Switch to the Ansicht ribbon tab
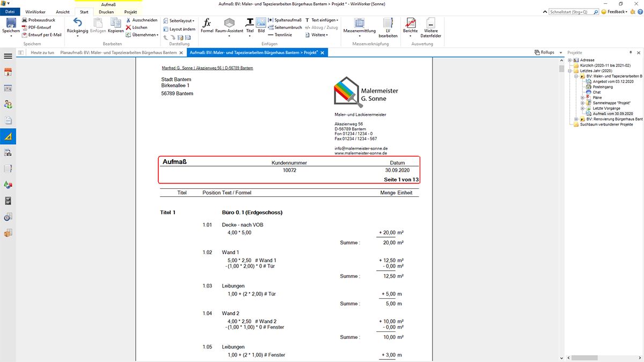This screenshot has height=362, width=644. click(63, 11)
